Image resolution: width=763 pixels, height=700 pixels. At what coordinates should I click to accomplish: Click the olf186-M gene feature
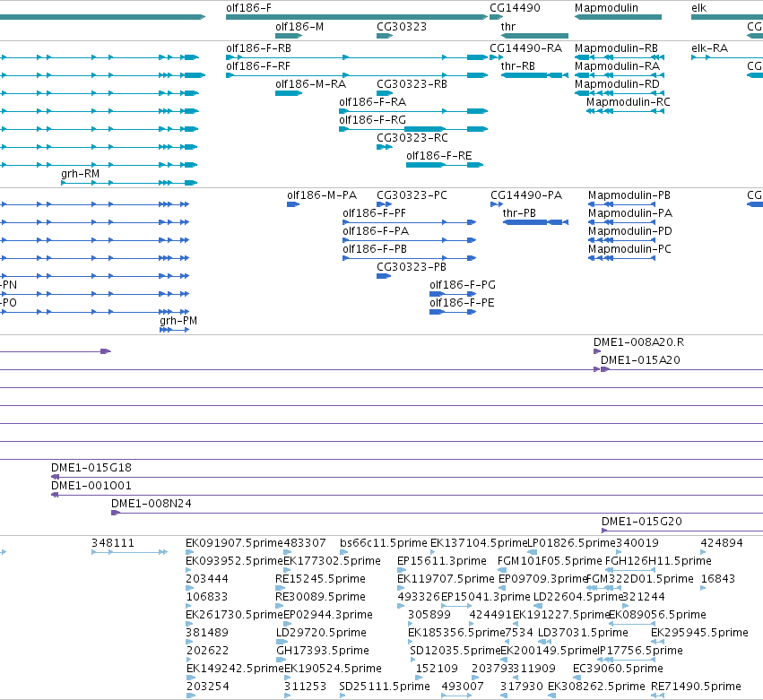(289, 36)
